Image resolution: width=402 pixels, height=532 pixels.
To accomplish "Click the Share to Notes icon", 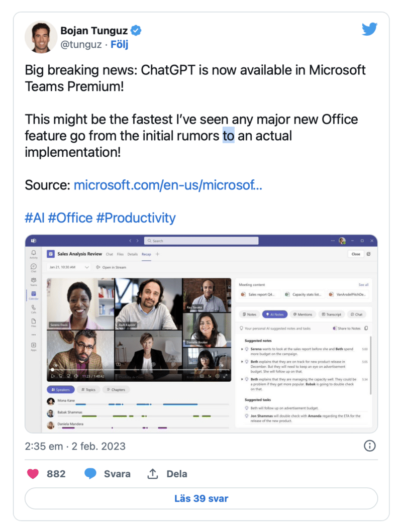I will pyautogui.click(x=347, y=329).
